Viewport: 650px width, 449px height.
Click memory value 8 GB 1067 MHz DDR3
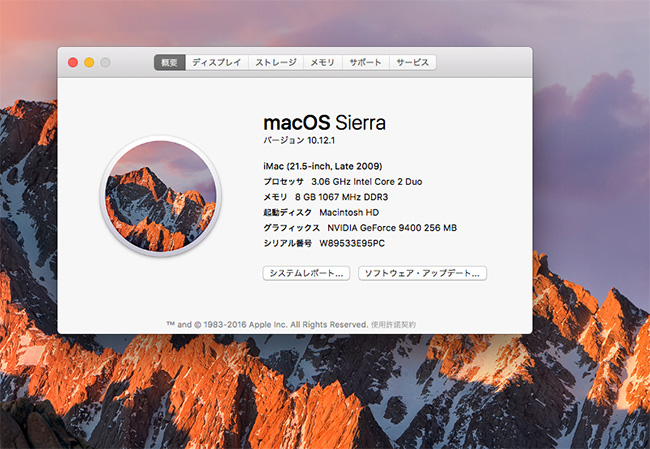pos(342,197)
